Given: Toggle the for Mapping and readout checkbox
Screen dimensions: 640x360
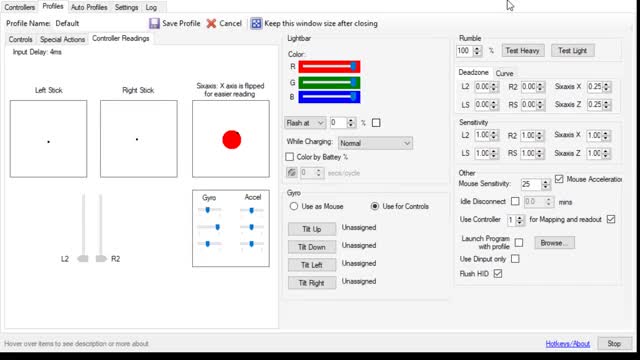Looking at the screenshot, I should tap(611, 219).
